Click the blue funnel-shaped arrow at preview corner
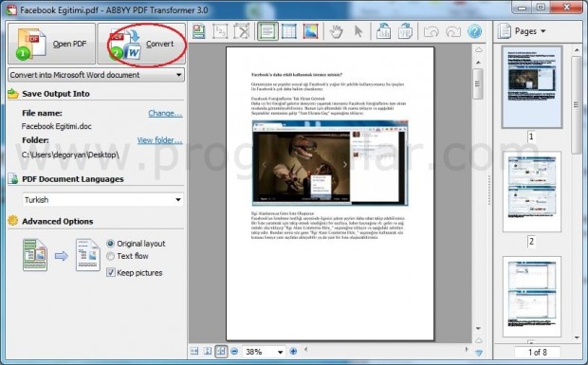 click(x=479, y=353)
